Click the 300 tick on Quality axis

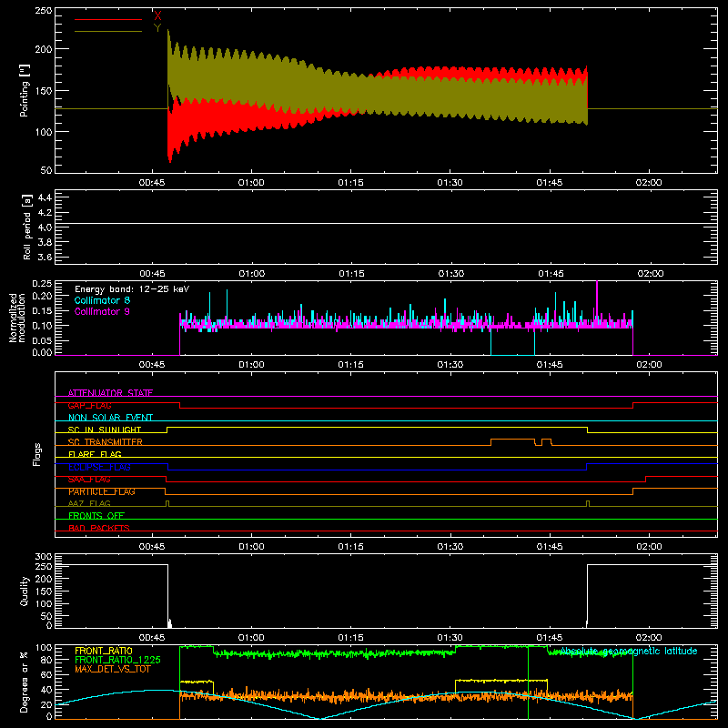pyautogui.click(x=44, y=557)
